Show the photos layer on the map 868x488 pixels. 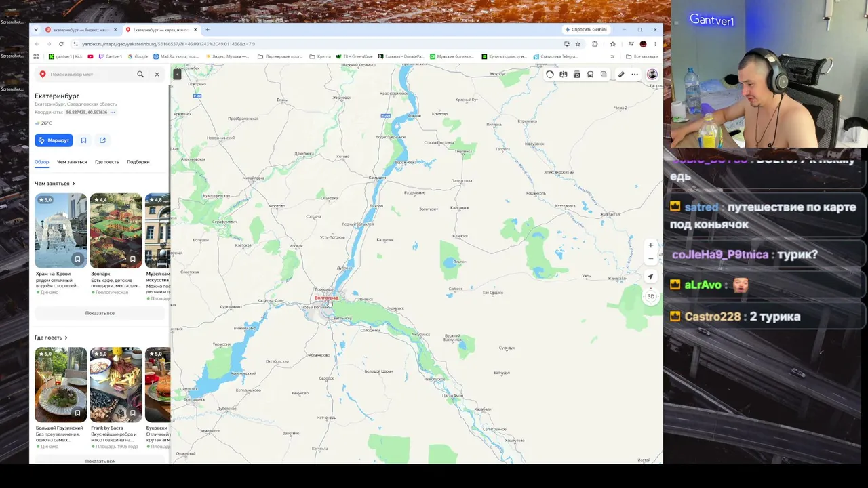tap(577, 75)
